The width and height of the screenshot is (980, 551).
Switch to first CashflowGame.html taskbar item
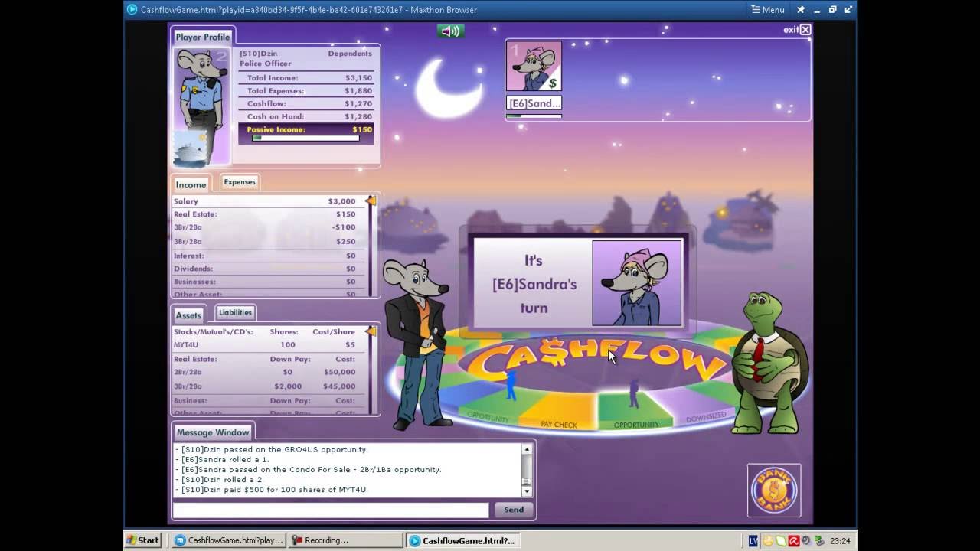click(228, 540)
